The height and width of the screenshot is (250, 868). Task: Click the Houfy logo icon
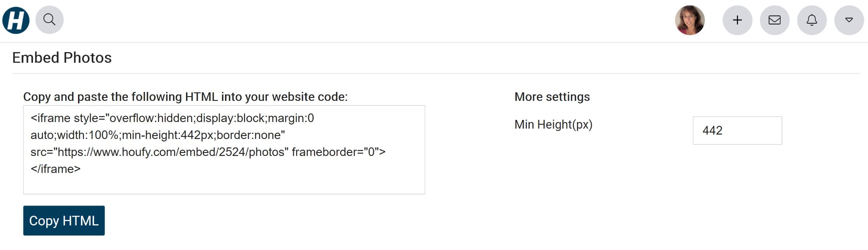point(15,19)
